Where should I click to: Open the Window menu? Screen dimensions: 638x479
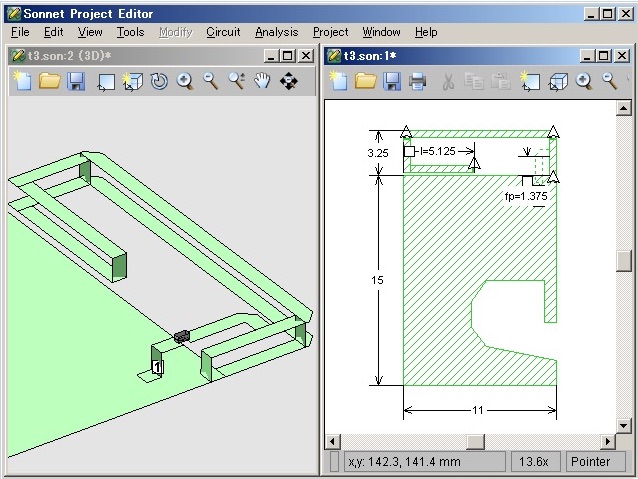click(x=381, y=32)
